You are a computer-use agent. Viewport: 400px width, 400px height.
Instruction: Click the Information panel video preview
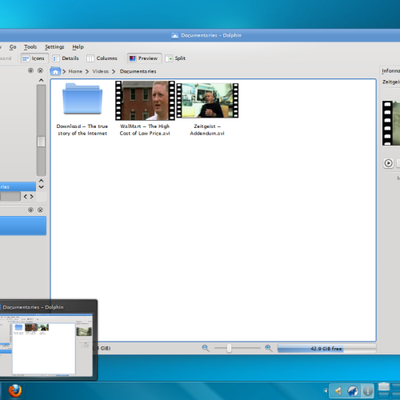(391, 123)
